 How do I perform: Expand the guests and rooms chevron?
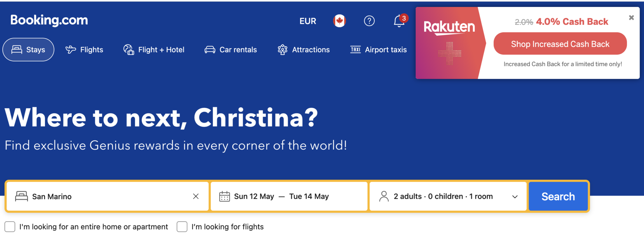click(x=515, y=197)
